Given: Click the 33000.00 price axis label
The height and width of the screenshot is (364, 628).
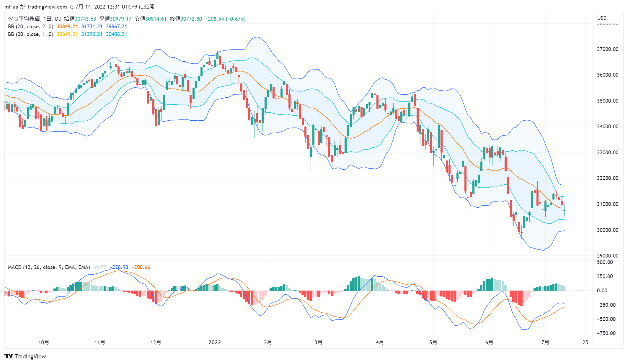Looking at the screenshot, I should click(608, 153).
